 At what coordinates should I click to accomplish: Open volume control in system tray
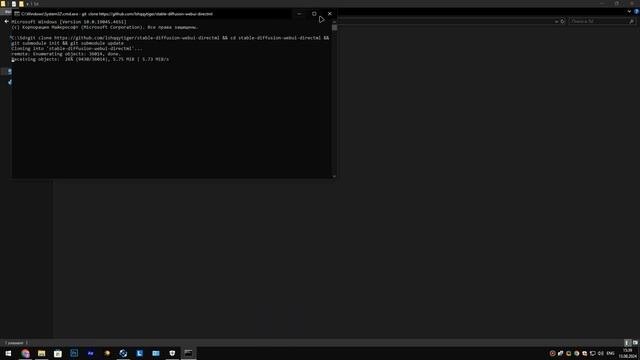pyautogui.click(x=601, y=353)
